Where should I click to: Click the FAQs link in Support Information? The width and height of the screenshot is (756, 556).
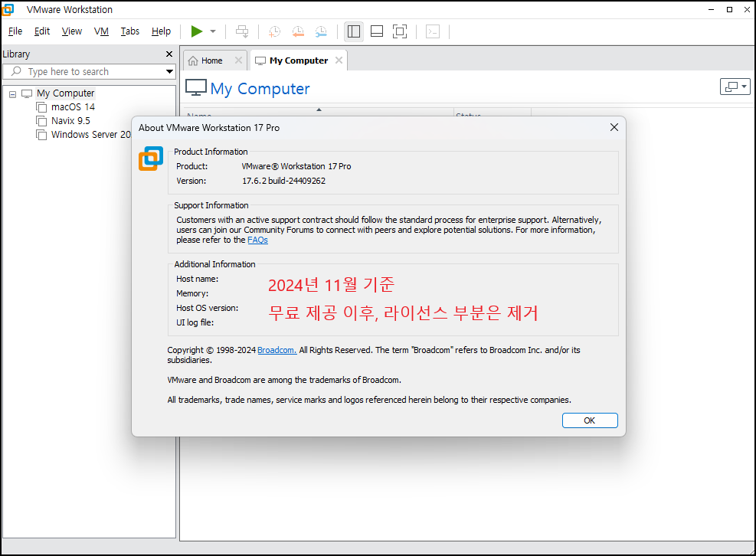257,240
